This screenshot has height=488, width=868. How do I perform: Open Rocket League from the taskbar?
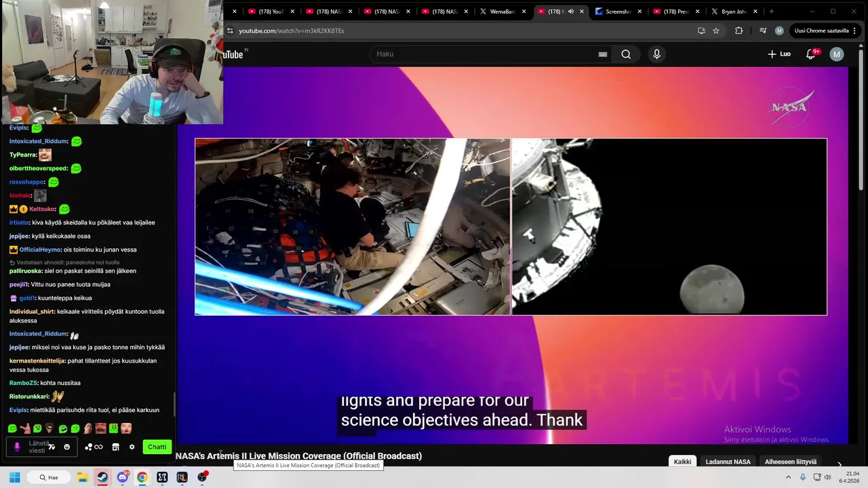point(182,477)
